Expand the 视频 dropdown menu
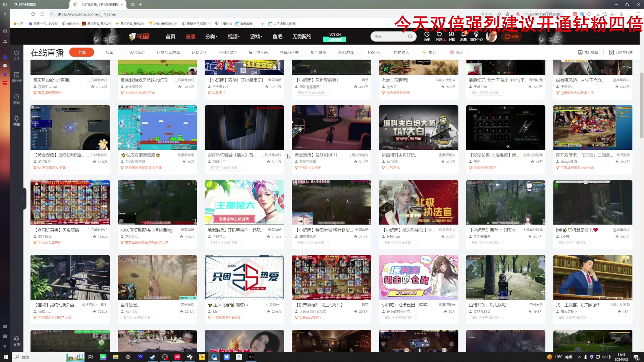Image resolution: width=644 pixels, height=362 pixels. pyautogui.click(x=234, y=37)
